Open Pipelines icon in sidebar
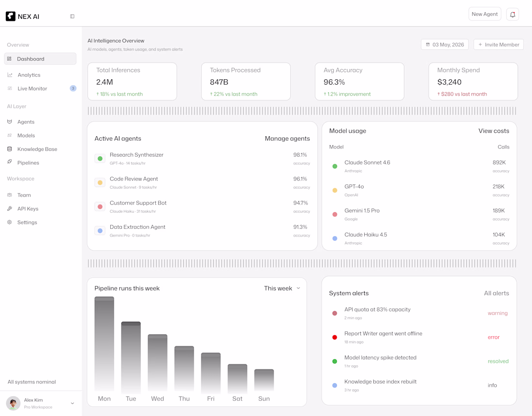Viewport: 532px width, 416px height. [10, 162]
